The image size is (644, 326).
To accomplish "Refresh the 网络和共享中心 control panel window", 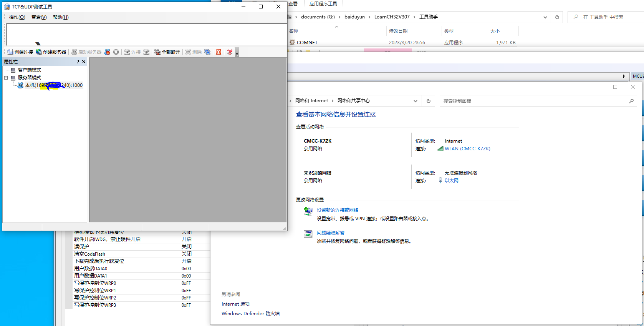I will point(429,101).
